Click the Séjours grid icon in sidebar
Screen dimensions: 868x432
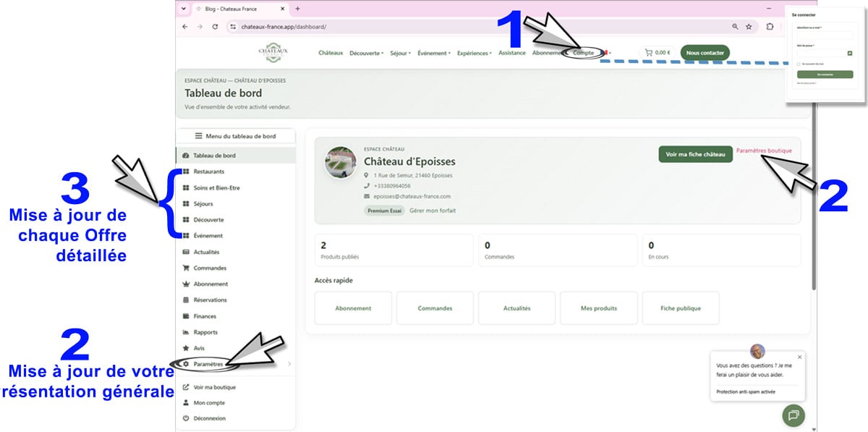(x=186, y=204)
